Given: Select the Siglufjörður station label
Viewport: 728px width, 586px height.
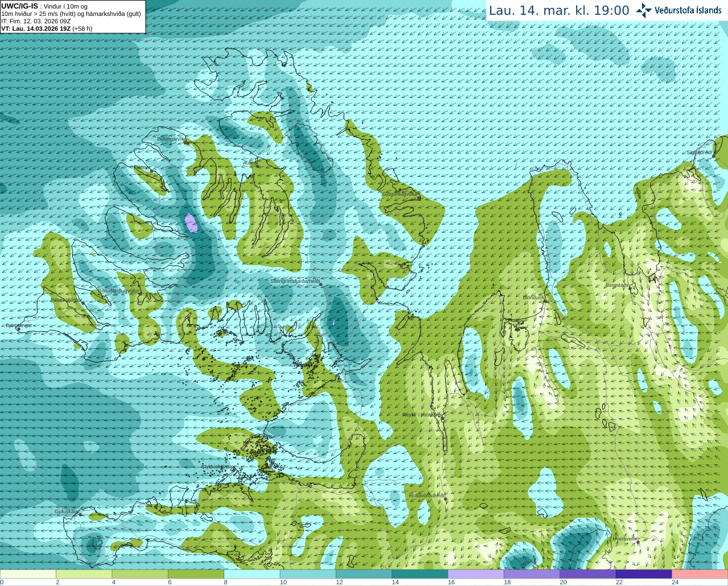Looking at the screenshot, I should (x=699, y=152).
